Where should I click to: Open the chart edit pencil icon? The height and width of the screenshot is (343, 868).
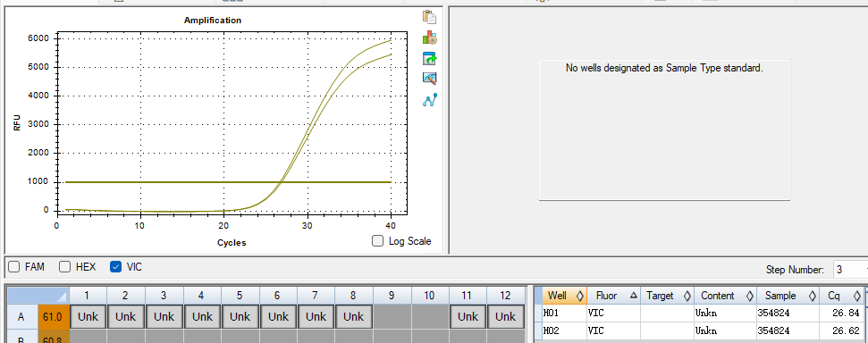(429, 79)
